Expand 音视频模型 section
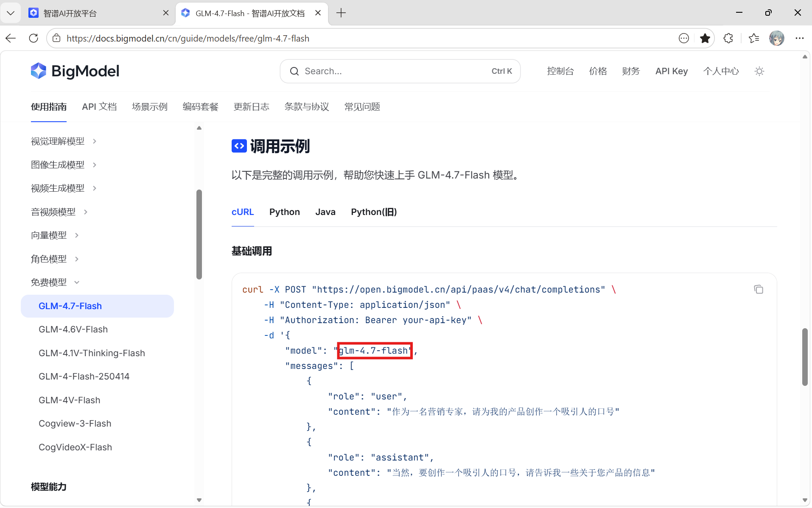The image size is (812, 508). point(59,212)
